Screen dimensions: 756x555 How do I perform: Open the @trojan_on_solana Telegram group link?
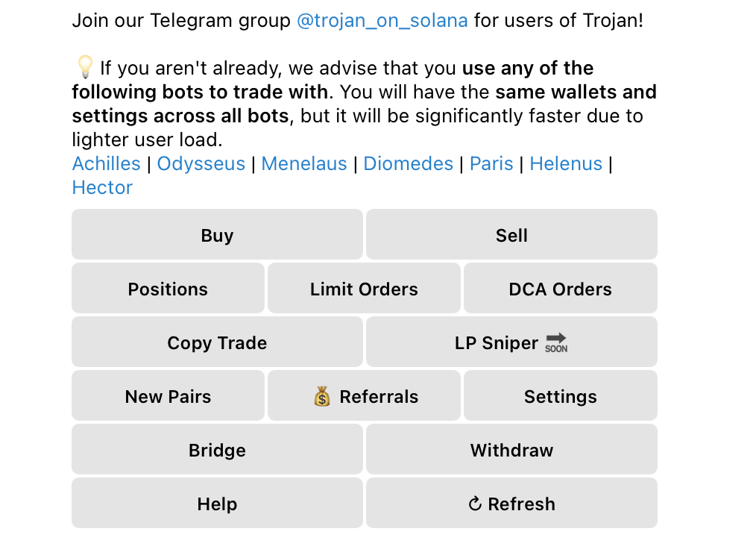point(382,20)
